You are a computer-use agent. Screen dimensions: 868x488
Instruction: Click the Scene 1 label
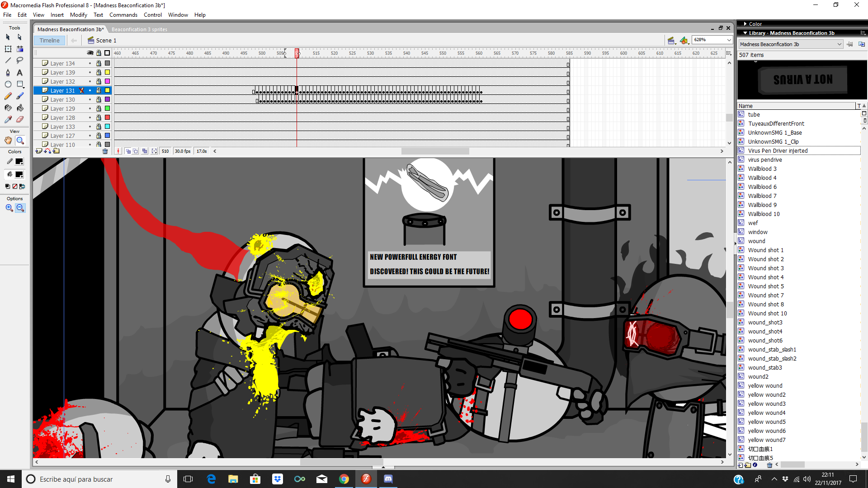coord(106,41)
